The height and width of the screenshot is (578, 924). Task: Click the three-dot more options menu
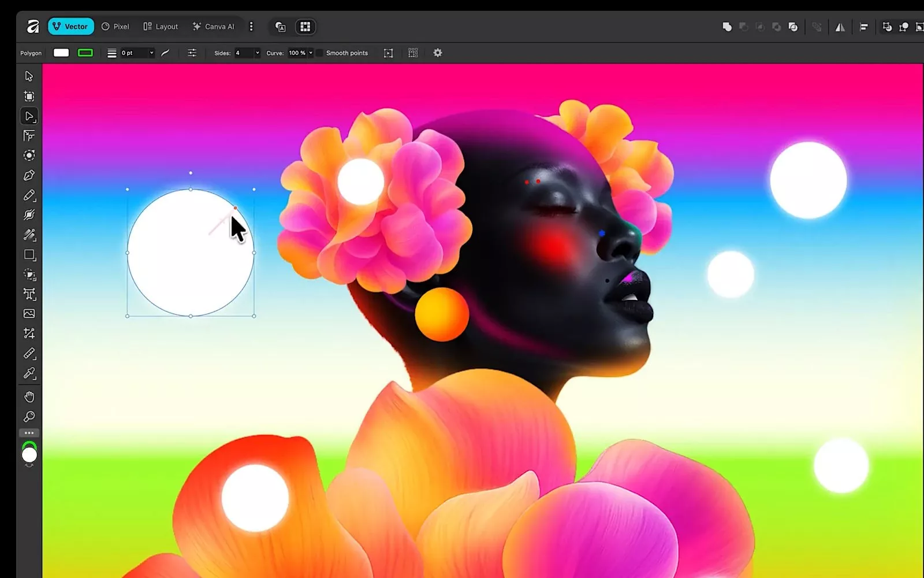(251, 27)
